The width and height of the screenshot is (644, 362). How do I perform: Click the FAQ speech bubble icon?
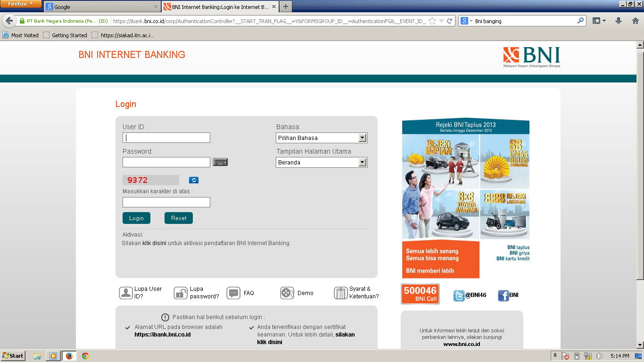[x=233, y=293]
